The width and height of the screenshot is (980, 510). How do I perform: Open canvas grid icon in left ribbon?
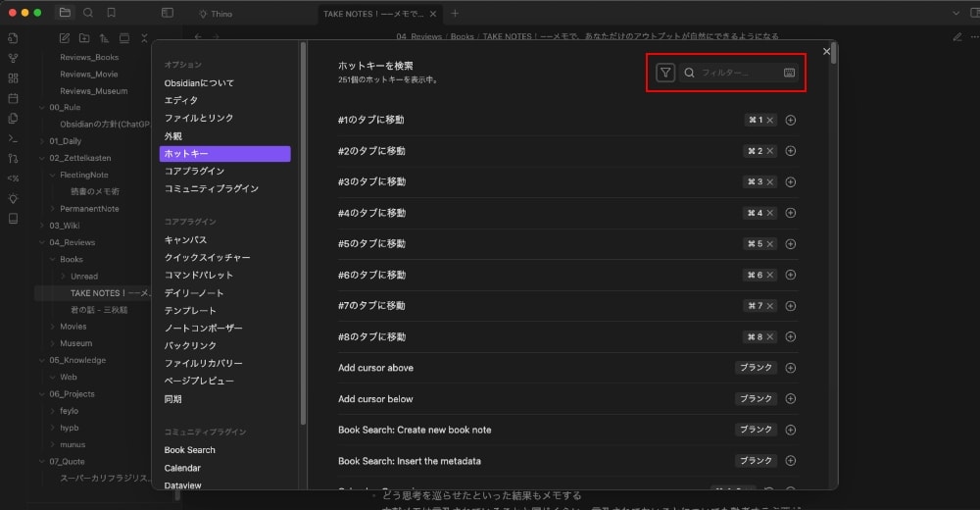(x=13, y=78)
